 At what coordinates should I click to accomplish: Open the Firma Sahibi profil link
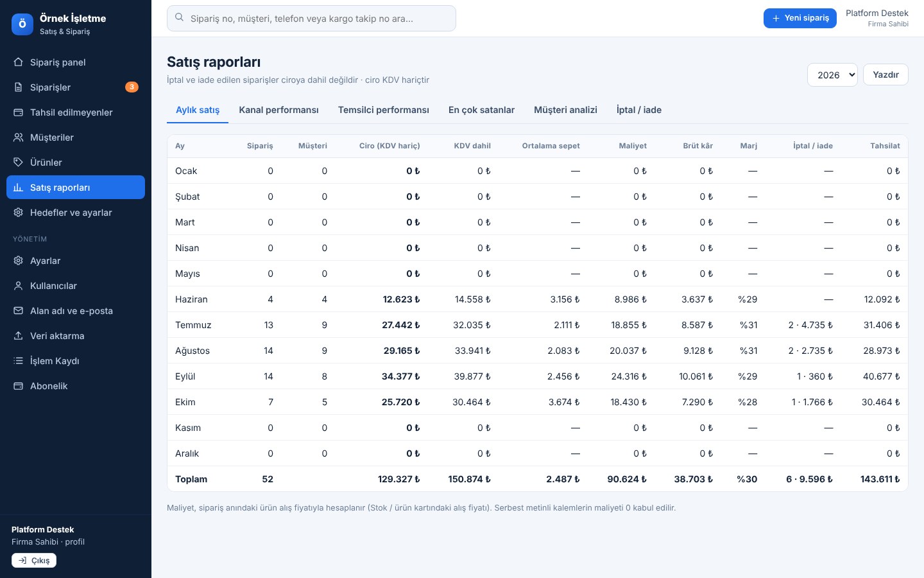(48, 541)
